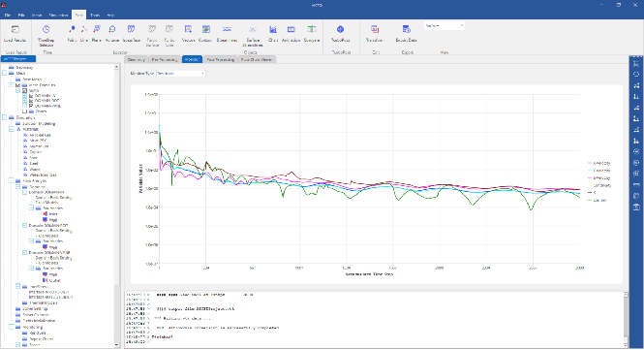Toggle the Mesh Overview checkbox

tap(17, 85)
